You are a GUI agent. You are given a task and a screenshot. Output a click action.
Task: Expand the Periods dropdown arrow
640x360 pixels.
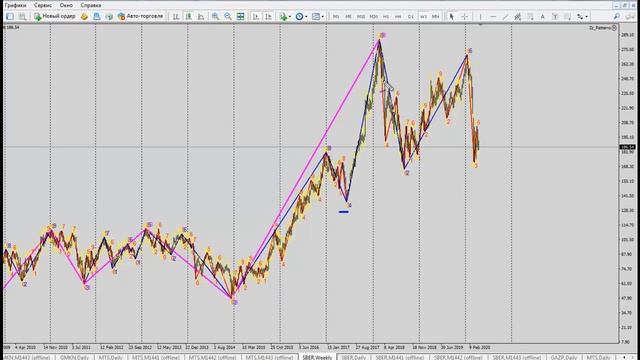(x=306, y=16)
